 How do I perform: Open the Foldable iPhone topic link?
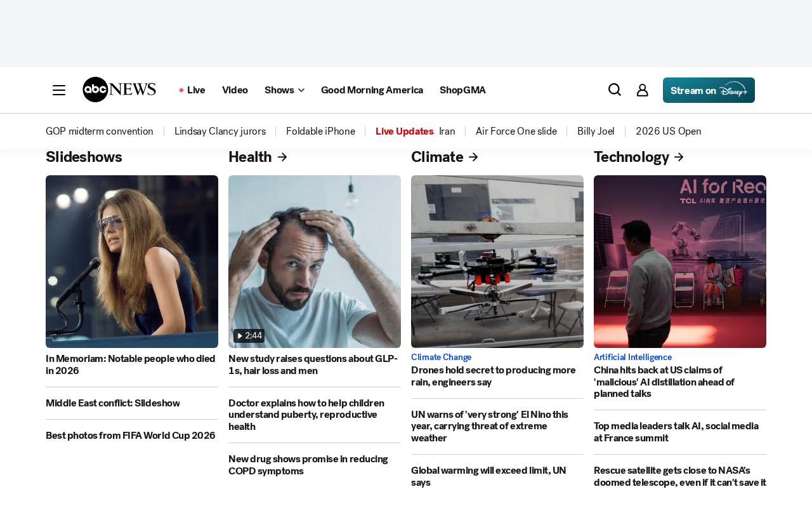point(320,131)
